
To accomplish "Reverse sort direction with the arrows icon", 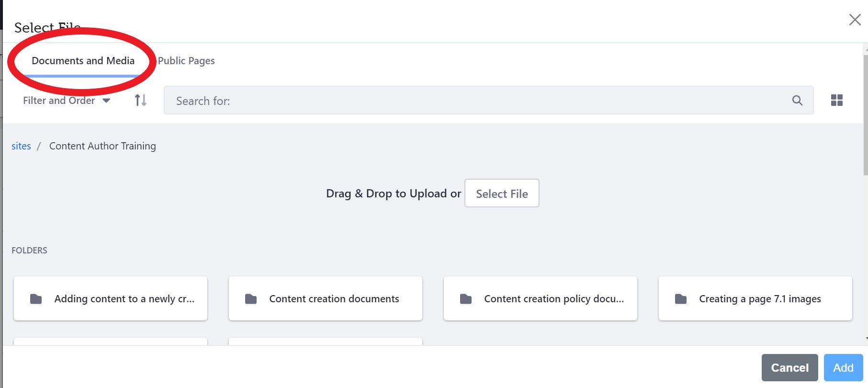I will point(140,100).
